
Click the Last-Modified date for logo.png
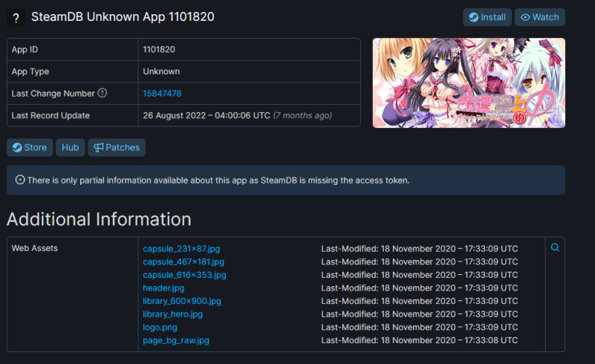420,327
